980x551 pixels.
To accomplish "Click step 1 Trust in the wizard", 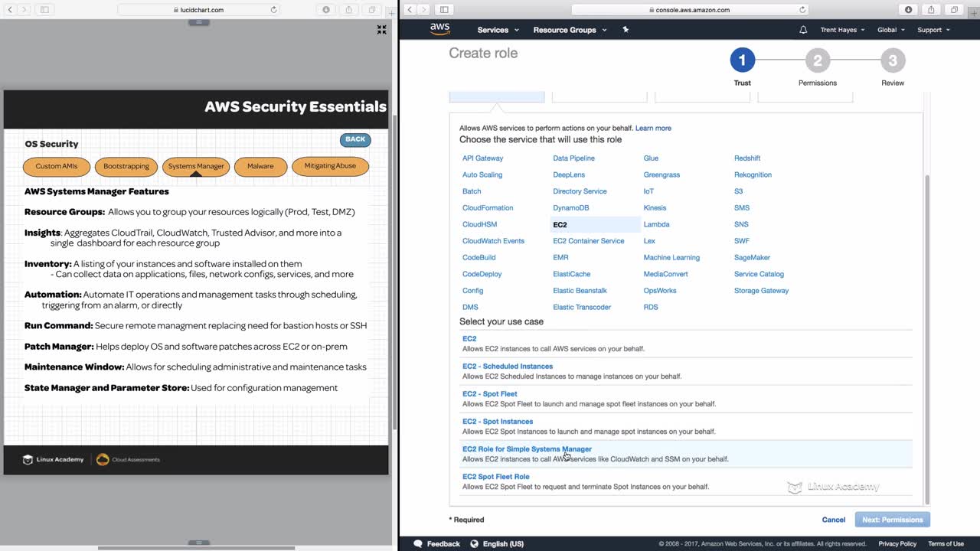I will [x=742, y=60].
